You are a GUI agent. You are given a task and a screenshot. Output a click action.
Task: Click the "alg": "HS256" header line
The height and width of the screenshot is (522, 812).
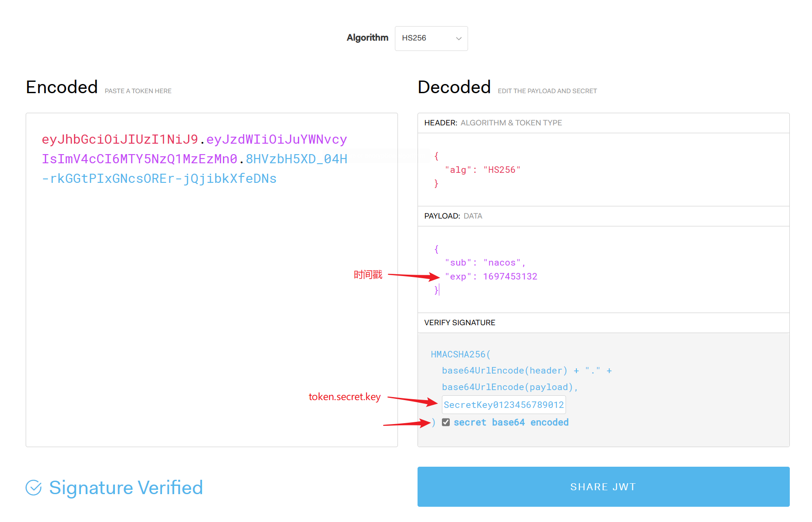482,170
